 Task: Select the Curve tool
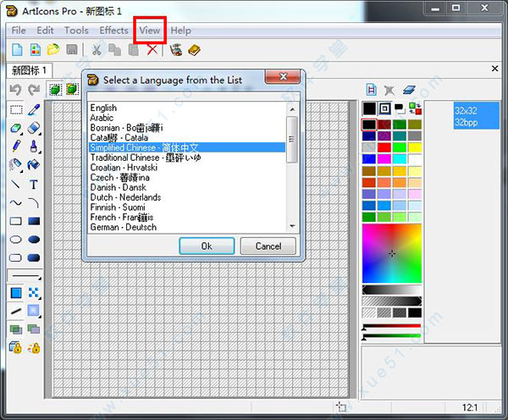coord(15,203)
